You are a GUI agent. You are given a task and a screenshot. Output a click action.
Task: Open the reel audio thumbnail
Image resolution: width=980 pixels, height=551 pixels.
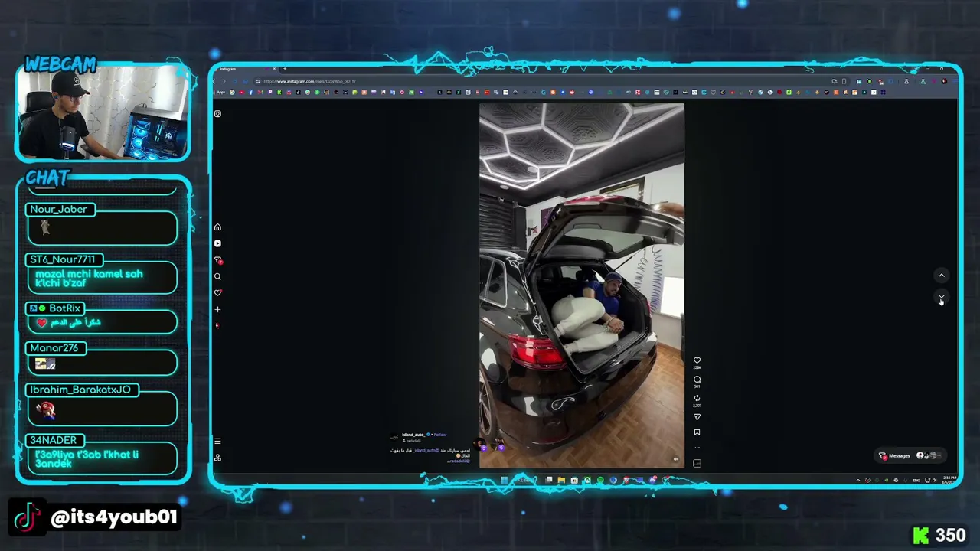pos(697,463)
